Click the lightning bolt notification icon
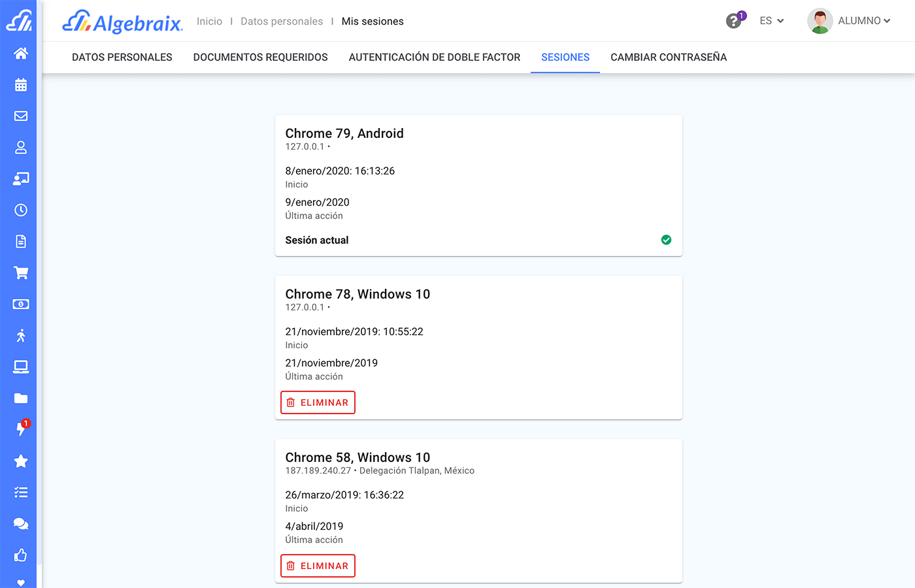 click(21, 429)
